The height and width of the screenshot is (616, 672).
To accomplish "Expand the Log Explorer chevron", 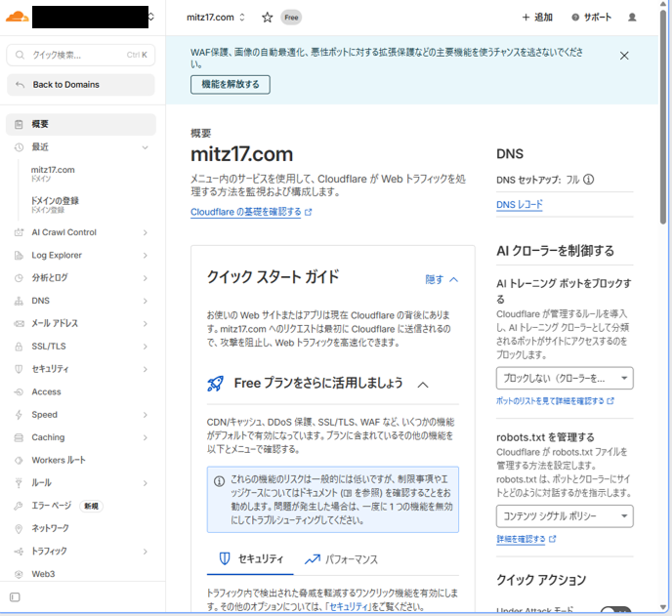I will coord(146,256).
